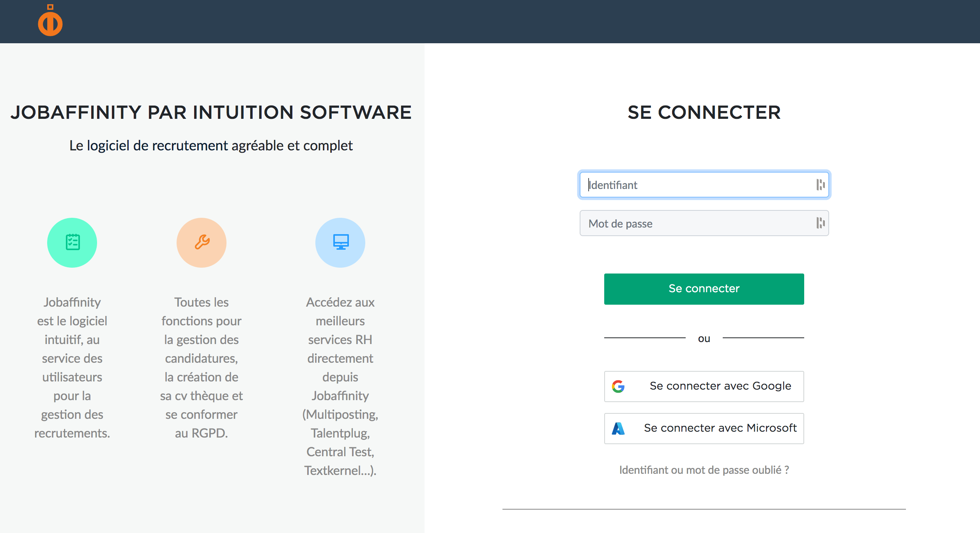Screen dimensions: 980x533
Task: Click the 'ou' separator text
Action: pos(704,338)
